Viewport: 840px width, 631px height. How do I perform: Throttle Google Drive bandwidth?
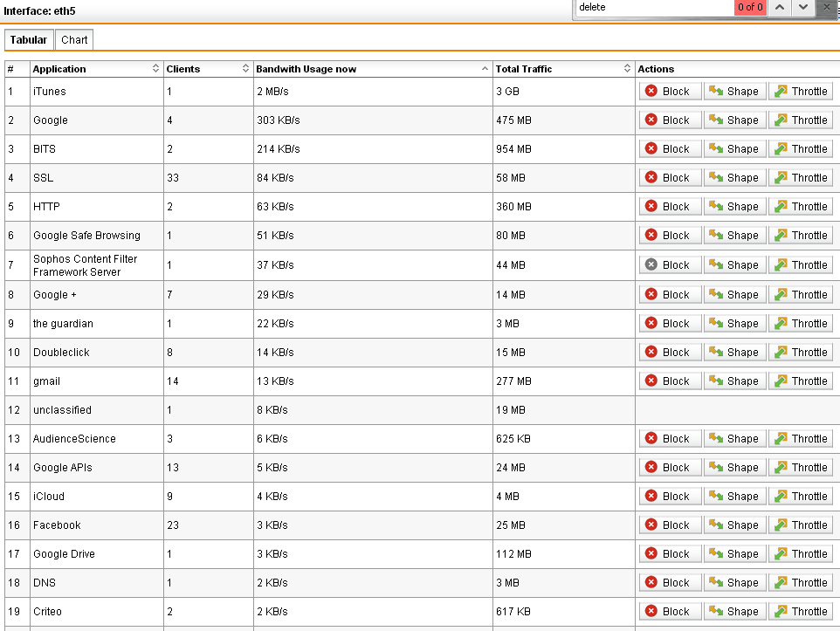coord(800,554)
